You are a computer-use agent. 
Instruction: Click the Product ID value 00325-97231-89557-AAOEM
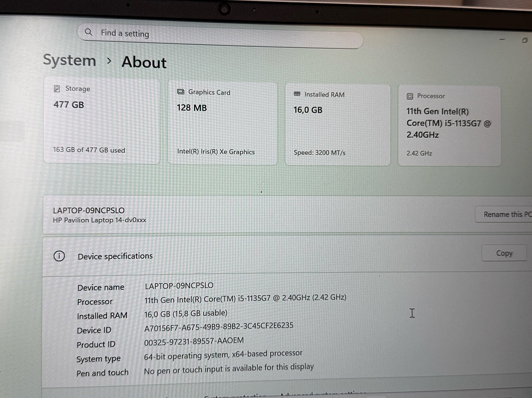(194, 341)
